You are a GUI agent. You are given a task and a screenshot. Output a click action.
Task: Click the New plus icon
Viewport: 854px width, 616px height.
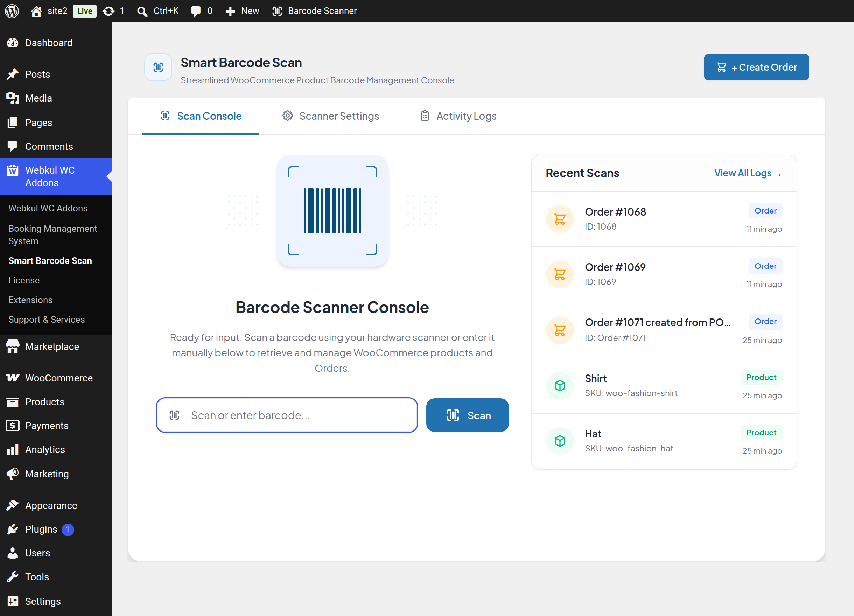coord(230,11)
